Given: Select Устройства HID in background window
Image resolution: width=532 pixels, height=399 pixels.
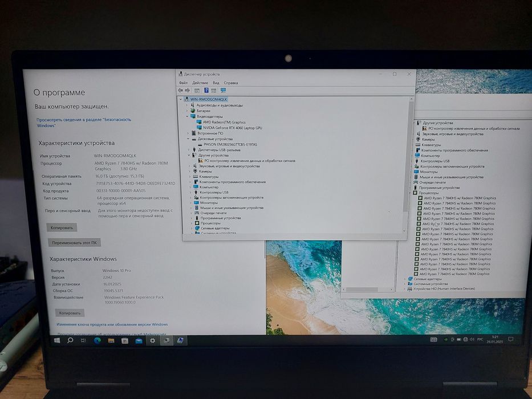Looking at the screenshot, I should pyautogui.click(x=444, y=289).
